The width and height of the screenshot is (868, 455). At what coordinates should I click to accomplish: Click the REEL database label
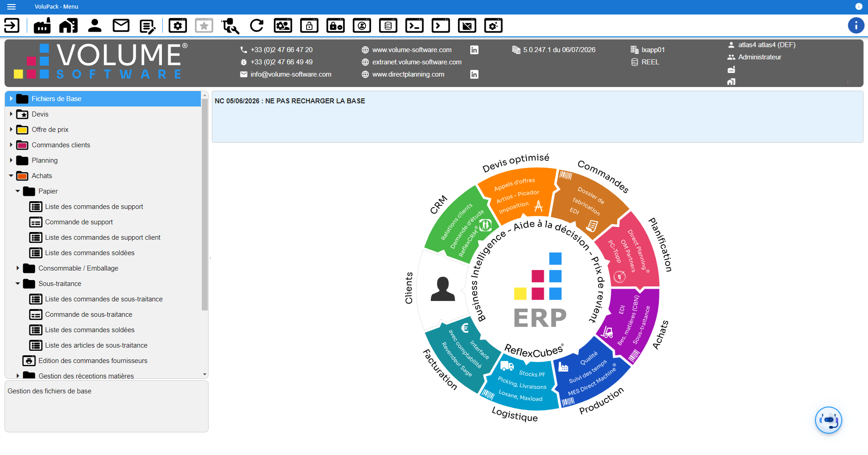pos(650,62)
